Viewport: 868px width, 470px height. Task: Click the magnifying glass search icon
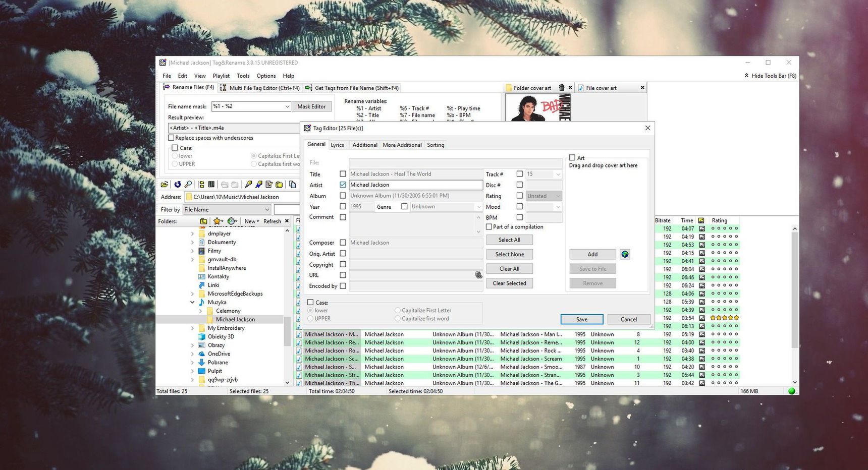188,185
